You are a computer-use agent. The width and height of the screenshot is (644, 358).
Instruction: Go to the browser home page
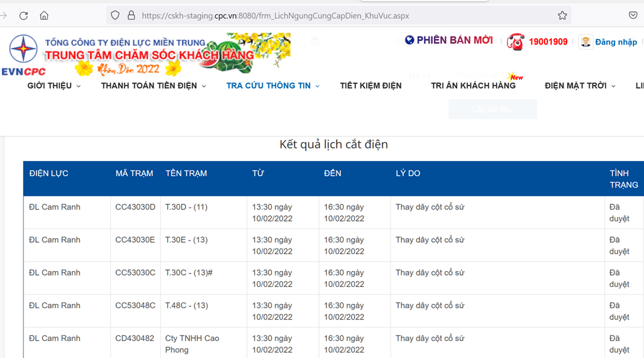tap(44, 16)
